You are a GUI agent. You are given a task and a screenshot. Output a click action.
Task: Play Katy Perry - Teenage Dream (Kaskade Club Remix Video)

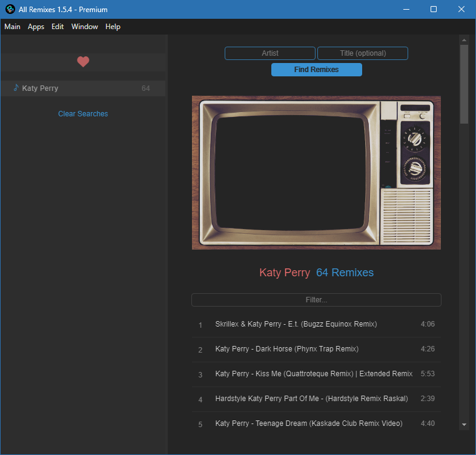tap(316, 423)
